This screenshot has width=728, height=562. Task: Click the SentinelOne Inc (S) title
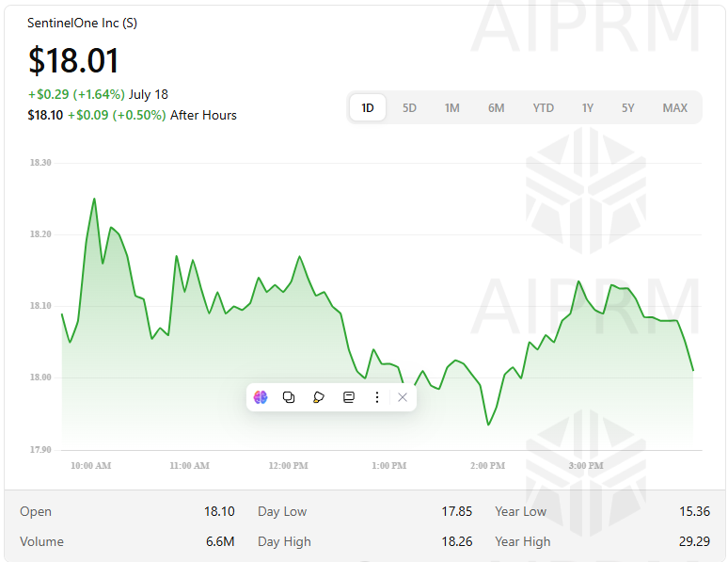83,23
